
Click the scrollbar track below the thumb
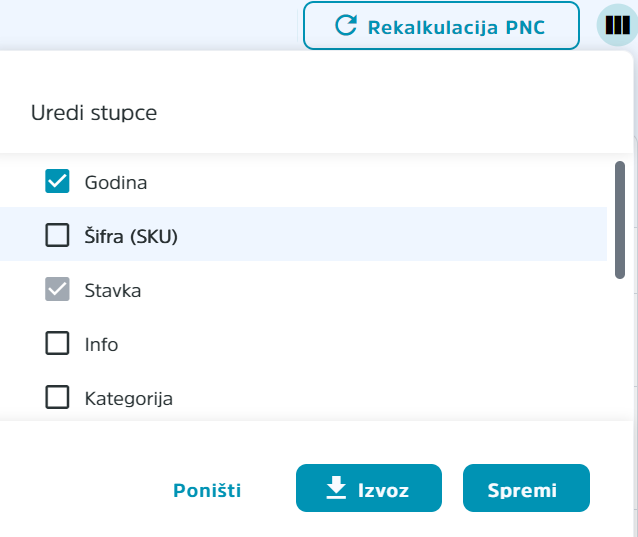[x=620, y=350]
